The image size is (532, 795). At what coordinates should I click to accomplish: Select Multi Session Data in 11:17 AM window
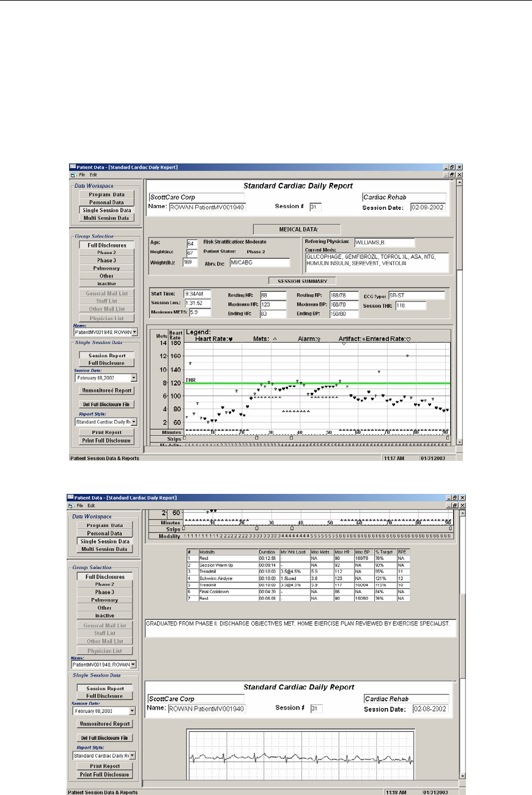coord(106,217)
